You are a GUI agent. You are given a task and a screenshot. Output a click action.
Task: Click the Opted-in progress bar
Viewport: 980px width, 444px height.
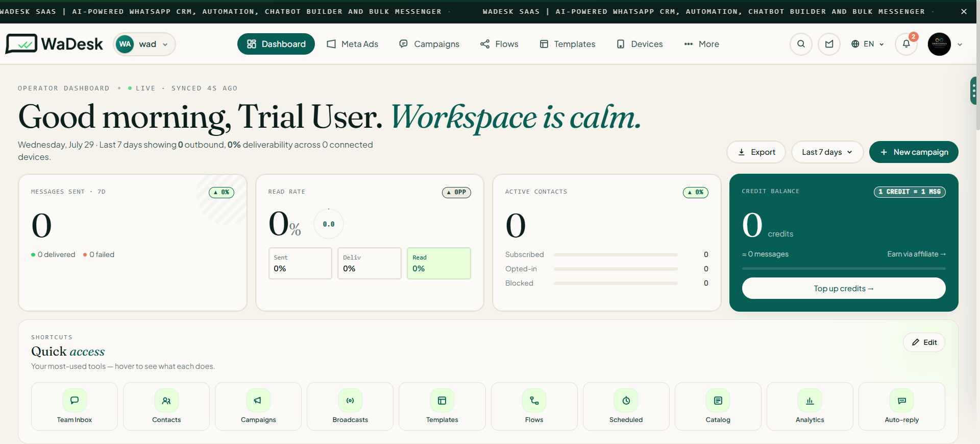click(616, 269)
